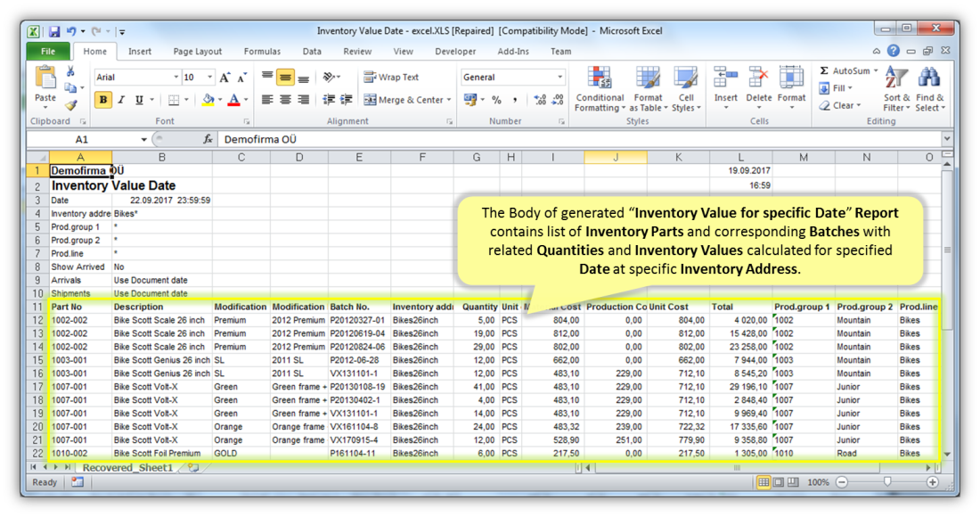Click the Format Painter brush icon

70,106
